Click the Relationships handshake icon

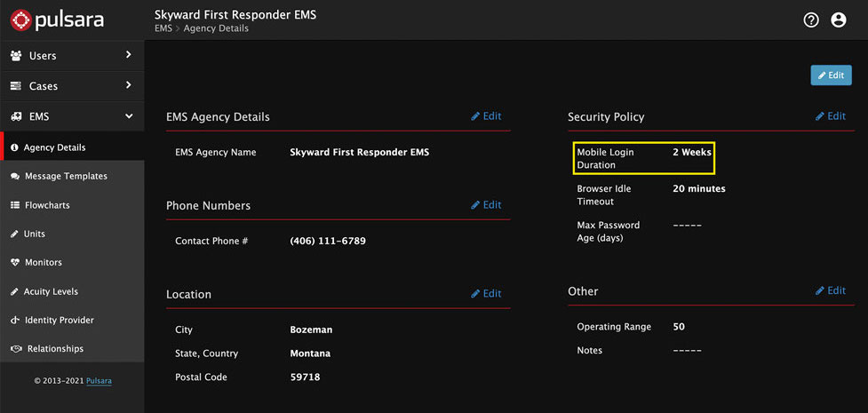coord(15,349)
